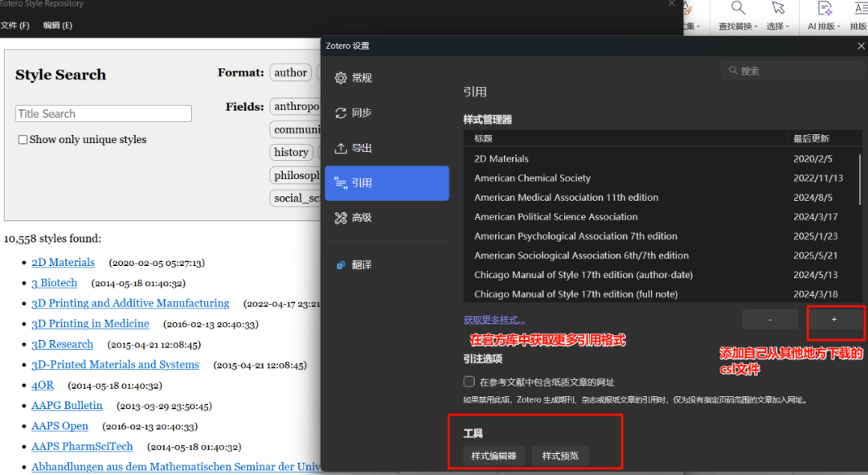
Task: Click the 查找替换 find and replace tool
Action: click(738, 16)
